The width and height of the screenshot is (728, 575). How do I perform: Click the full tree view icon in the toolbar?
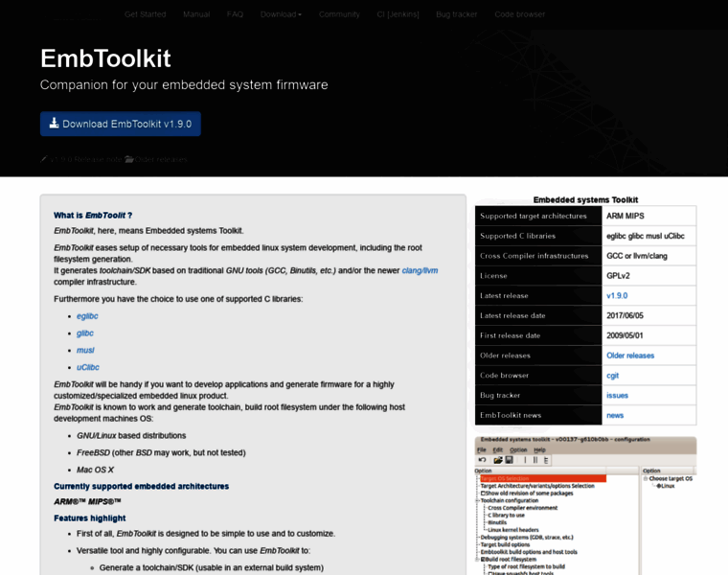(546, 460)
